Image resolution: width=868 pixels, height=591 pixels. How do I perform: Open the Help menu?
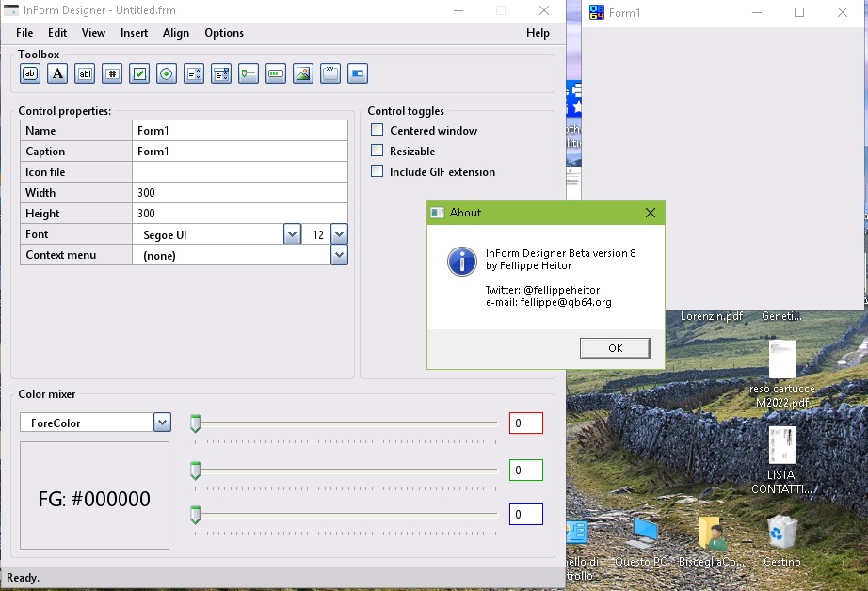pyautogui.click(x=538, y=33)
